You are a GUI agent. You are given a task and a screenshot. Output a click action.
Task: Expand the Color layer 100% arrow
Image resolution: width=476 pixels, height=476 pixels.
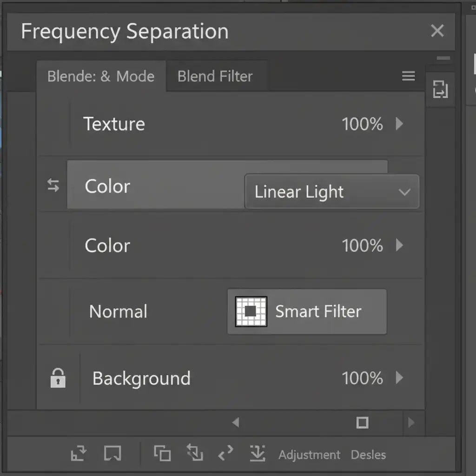click(x=399, y=245)
